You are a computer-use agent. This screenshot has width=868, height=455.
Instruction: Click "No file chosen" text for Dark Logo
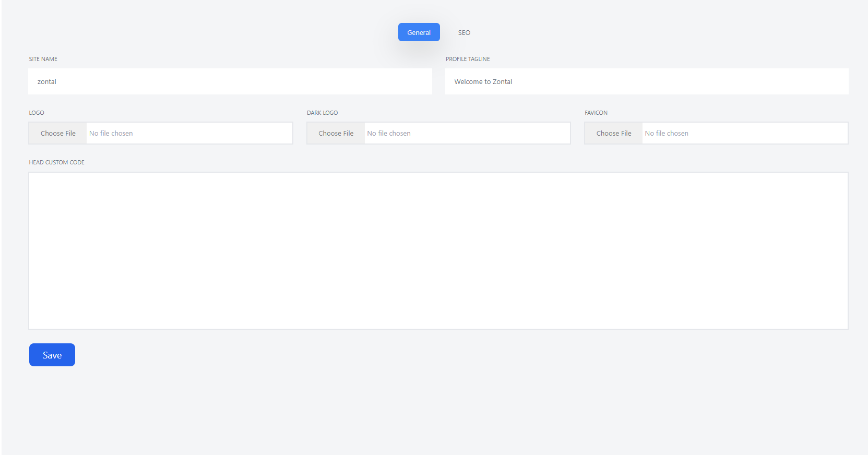click(389, 134)
